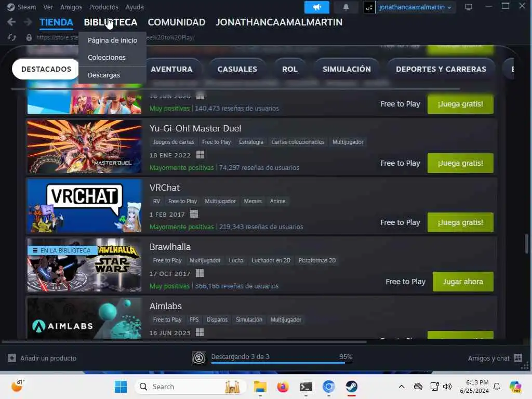Select Página de inicio in Biblioteca dropdown
The image size is (532, 399).
pyautogui.click(x=112, y=40)
